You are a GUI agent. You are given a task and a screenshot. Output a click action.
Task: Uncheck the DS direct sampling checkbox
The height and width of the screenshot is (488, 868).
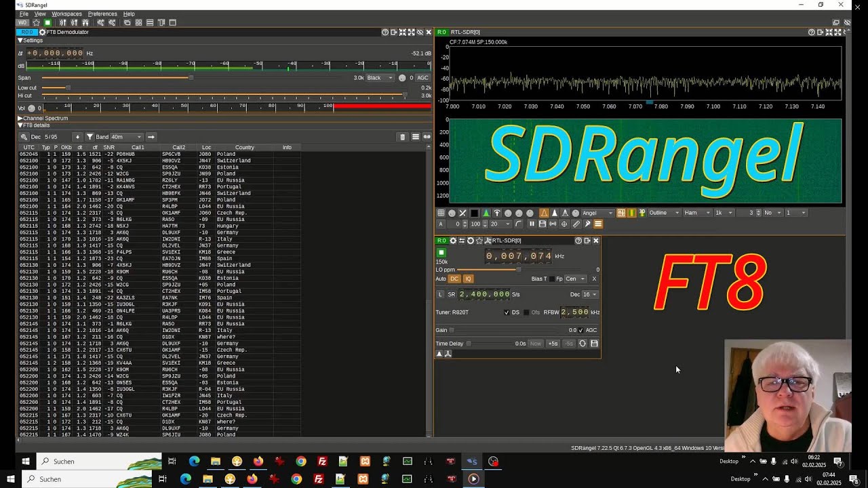507,312
